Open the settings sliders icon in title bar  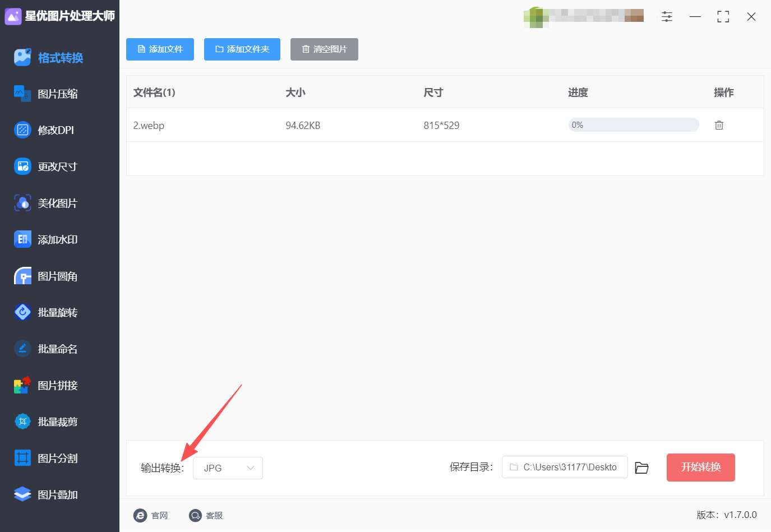(667, 17)
